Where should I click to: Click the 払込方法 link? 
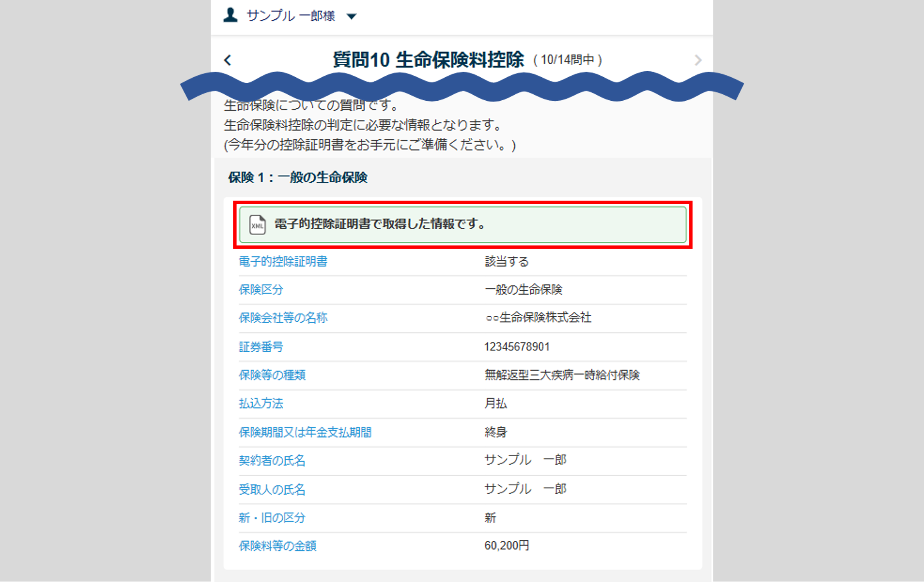point(261,404)
